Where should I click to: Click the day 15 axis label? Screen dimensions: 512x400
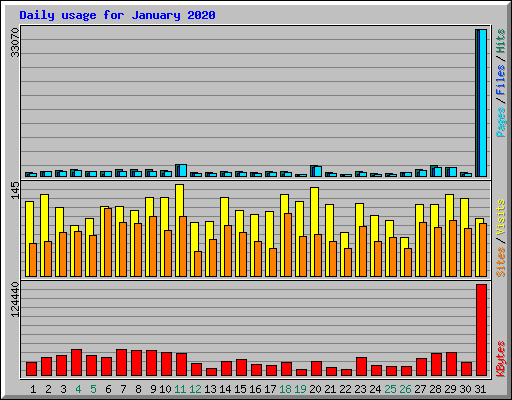[x=240, y=389]
